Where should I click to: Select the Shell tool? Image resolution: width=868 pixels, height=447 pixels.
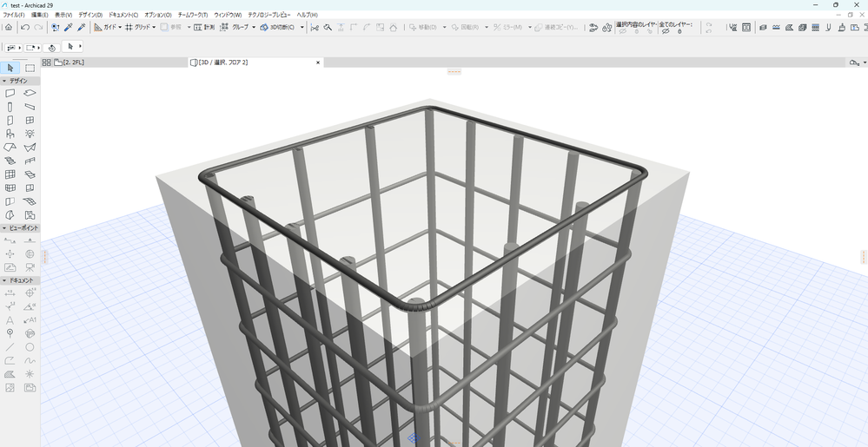[30, 148]
